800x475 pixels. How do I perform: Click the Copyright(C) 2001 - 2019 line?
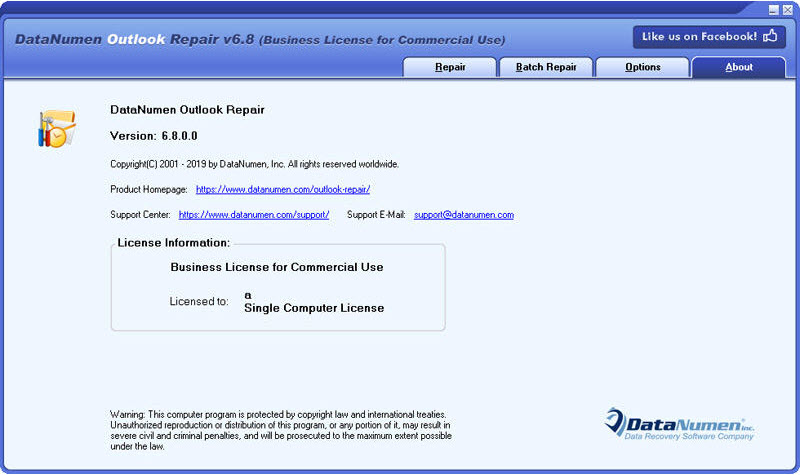tap(254, 164)
